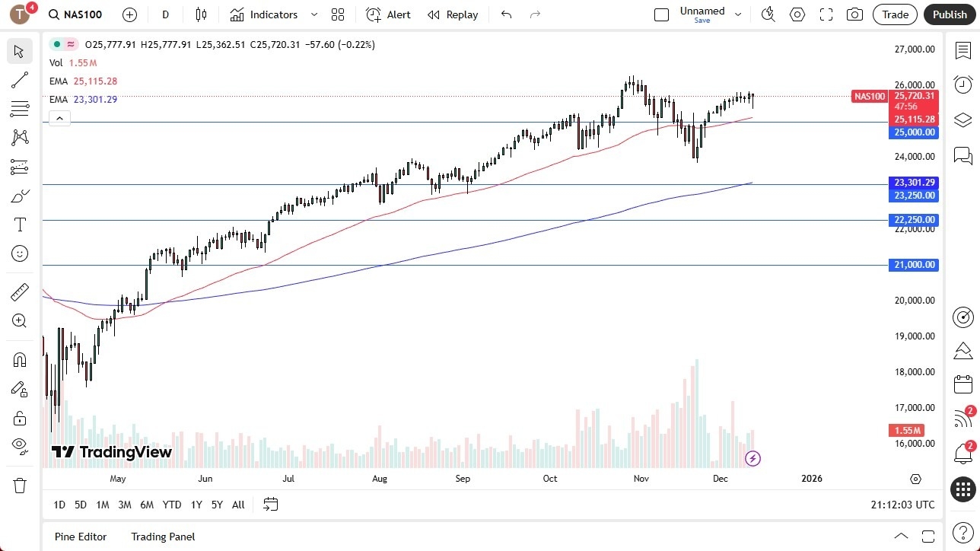Click the Publish button

click(950, 14)
